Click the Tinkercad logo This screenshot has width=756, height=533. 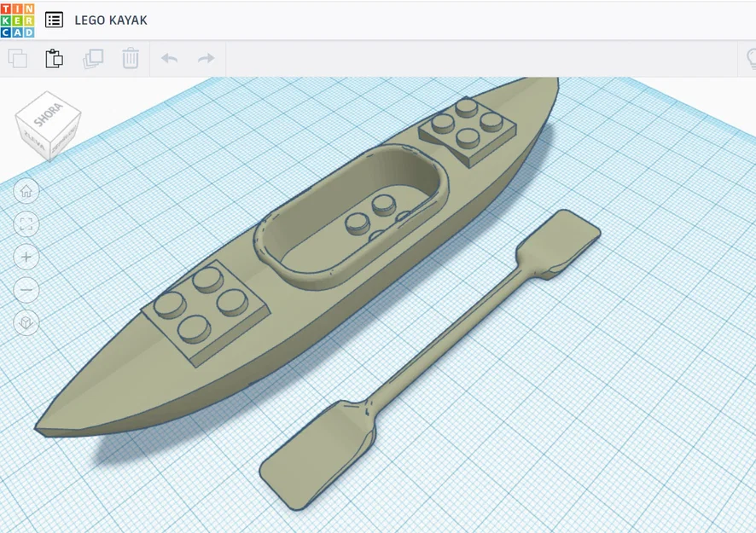coord(17,20)
